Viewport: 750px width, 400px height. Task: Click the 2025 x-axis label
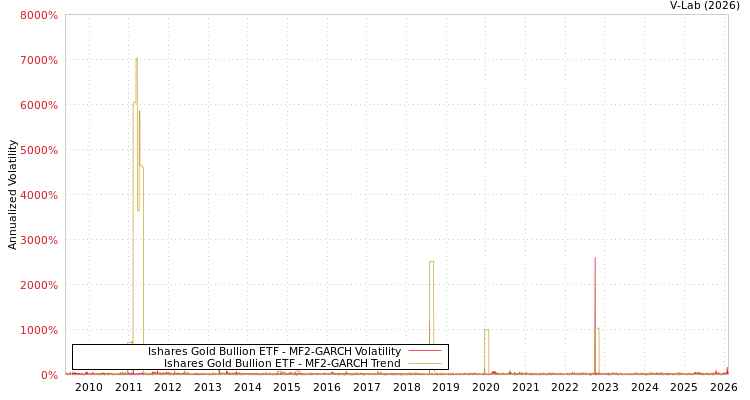pos(684,387)
